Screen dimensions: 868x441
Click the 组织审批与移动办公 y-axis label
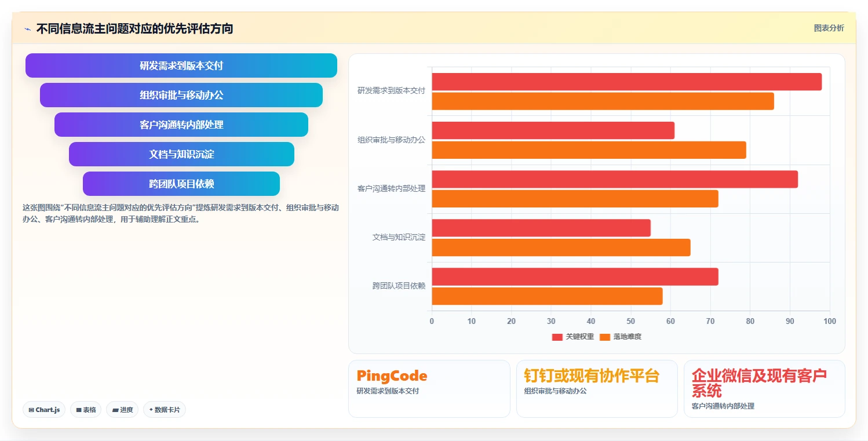click(391, 140)
